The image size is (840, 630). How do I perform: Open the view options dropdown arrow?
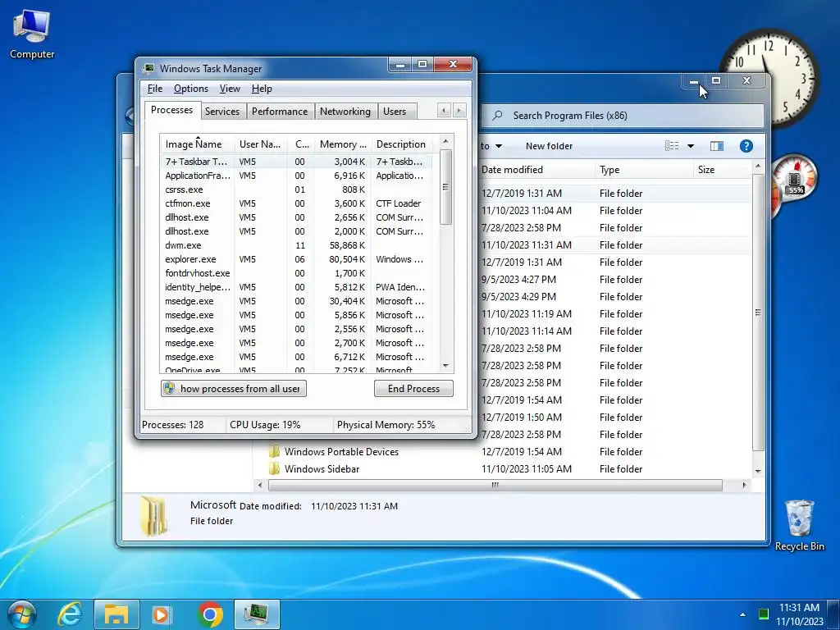tap(691, 146)
